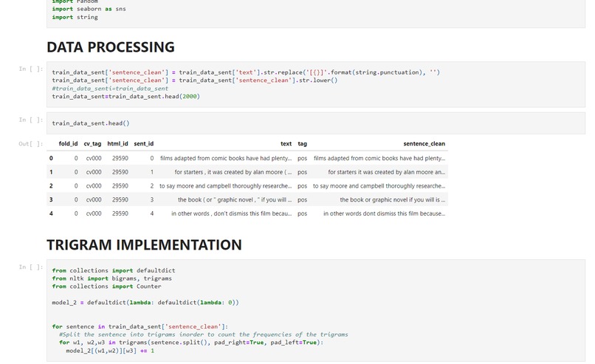Click the TRIGRAM IMPLEMENTATION heading

(144, 245)
